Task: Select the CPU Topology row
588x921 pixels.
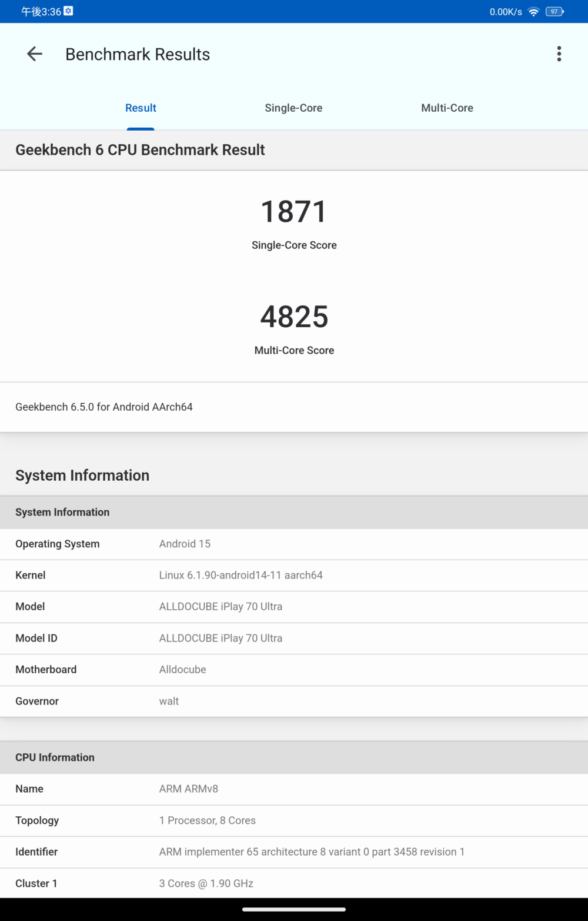Action: (x=294, y=821)
